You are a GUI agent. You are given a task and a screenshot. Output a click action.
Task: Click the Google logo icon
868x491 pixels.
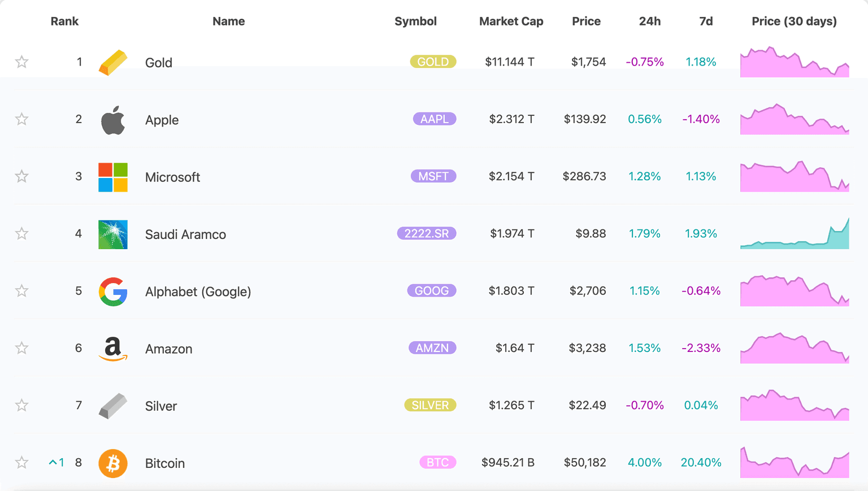113,292
